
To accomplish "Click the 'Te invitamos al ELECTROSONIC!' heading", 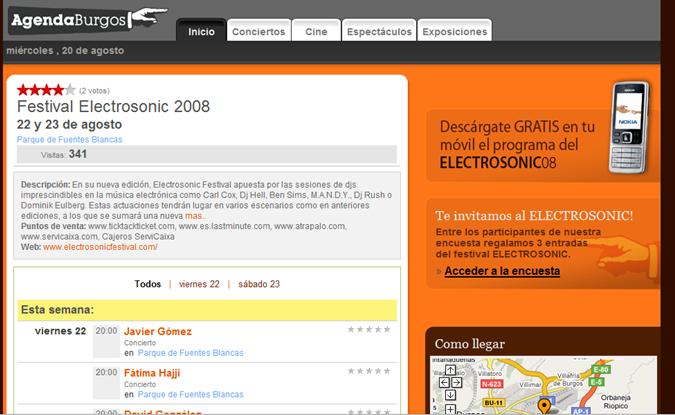I will point(534,215).
